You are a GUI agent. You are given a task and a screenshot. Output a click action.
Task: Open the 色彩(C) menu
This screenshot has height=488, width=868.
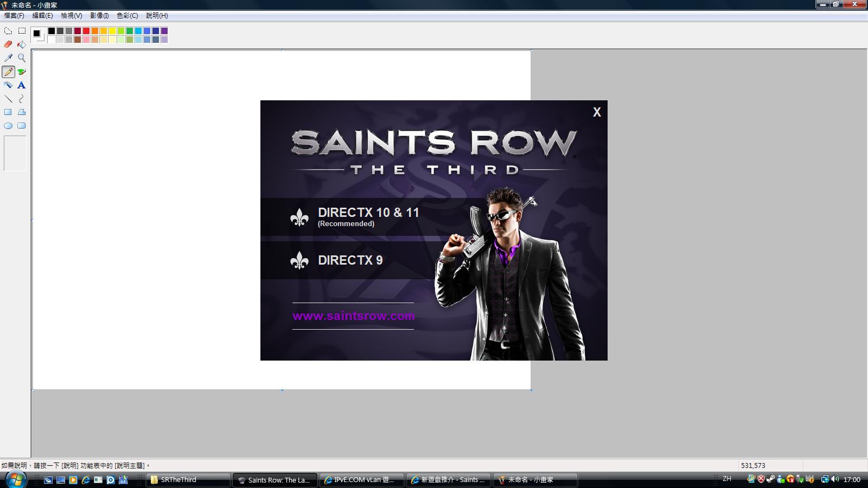tap(127, 16)
